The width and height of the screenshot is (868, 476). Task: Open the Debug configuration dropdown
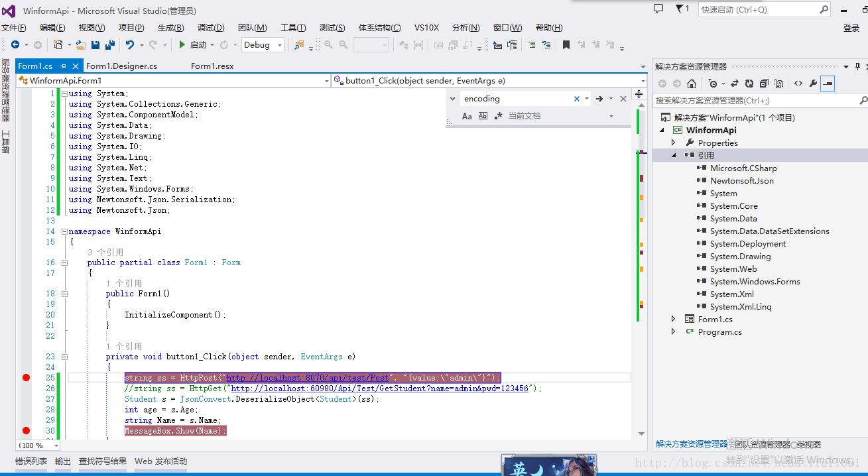(263, 45)
